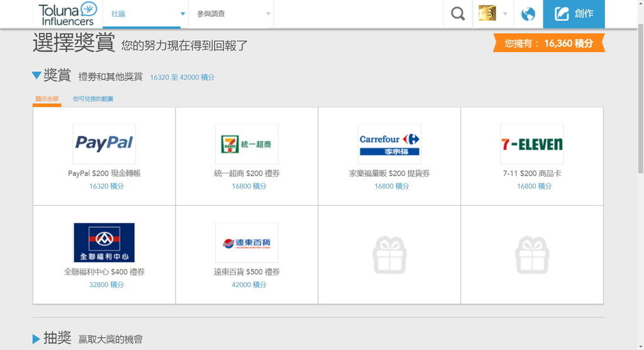Click the 您擁有 16,360 積分 orange banner
The width and height of the screenshot is (644, 350).
point(549,43)
